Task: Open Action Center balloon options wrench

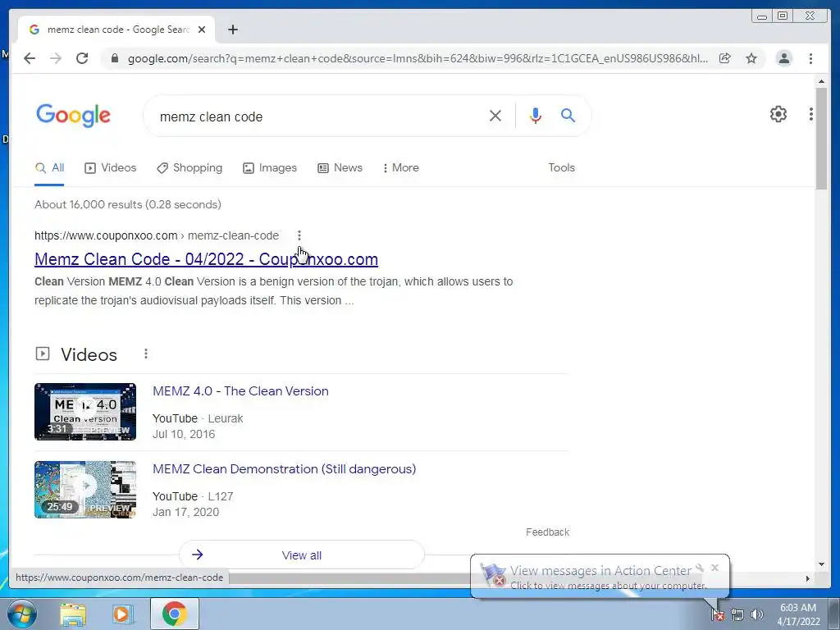Action: (701, 568)
